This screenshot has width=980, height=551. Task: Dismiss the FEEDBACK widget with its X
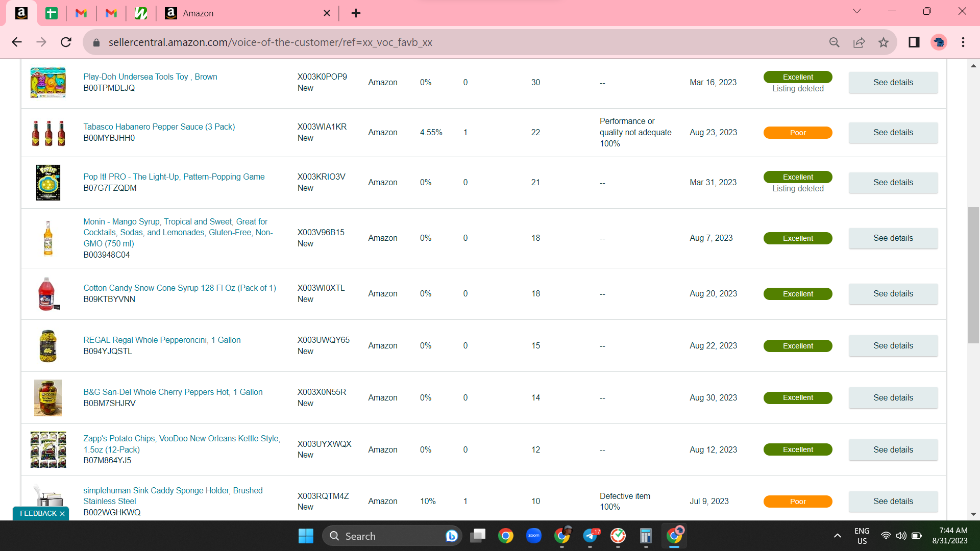coord(62,514)
